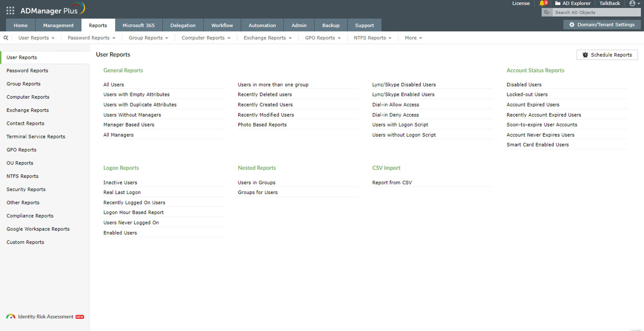Screen dimensions: 644x331
Task: Expand NTFS Reports dropdown
Action: [373, 38]
